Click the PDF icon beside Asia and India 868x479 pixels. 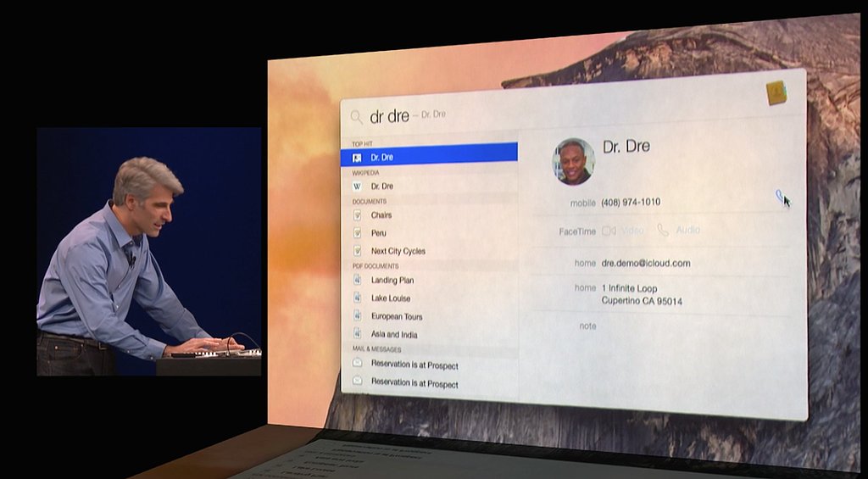coord(358,334)
